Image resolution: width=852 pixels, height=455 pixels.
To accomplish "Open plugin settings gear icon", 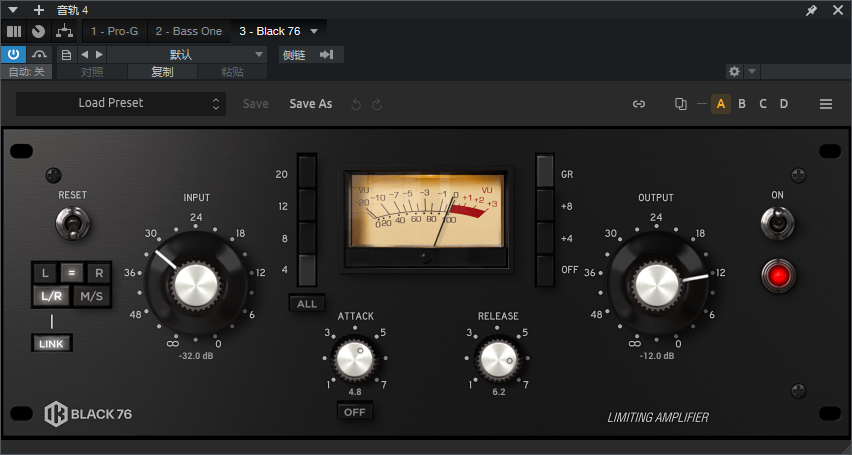I will (x=734, y=71).
